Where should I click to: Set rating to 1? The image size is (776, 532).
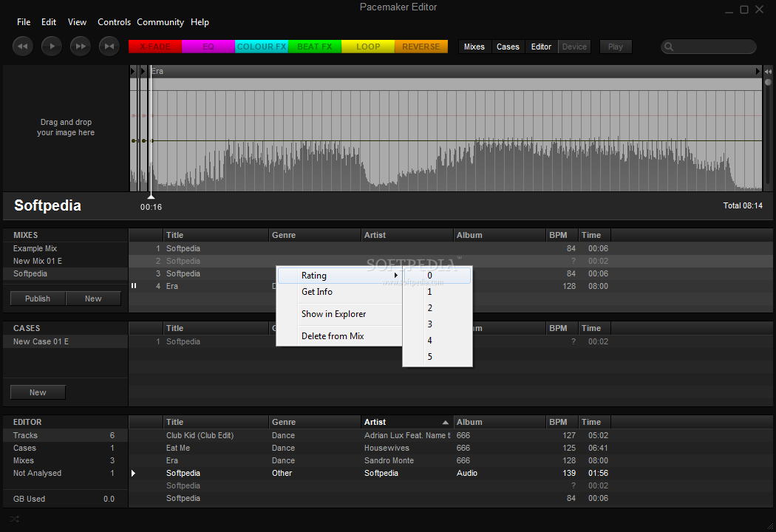click(x=438, y=291)
